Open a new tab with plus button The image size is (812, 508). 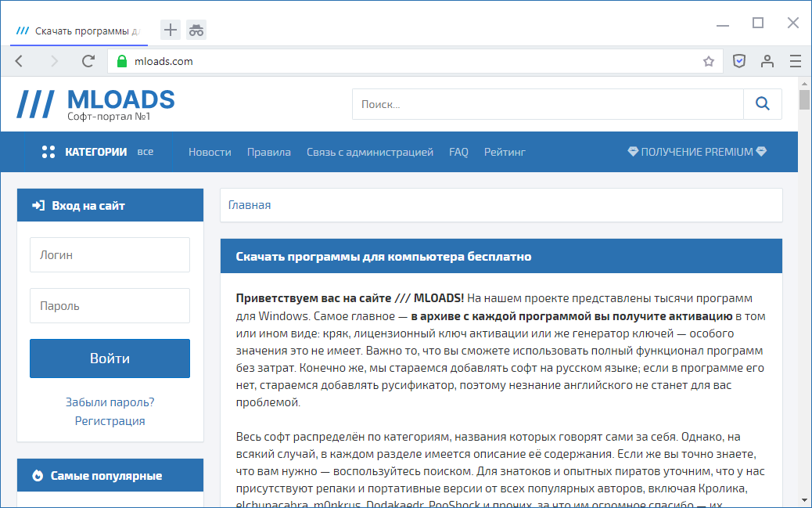coord(171,30)
